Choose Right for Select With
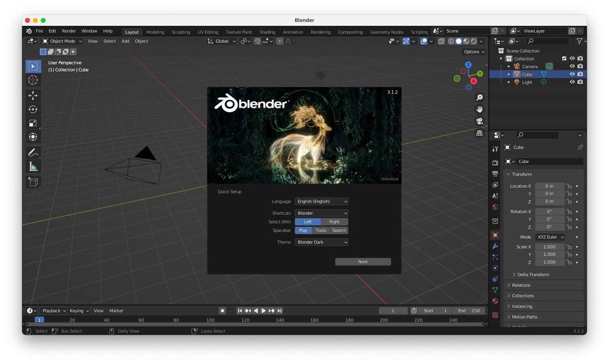Image resolution: width=609 pixels, height=364 pixels. [334, 222]
